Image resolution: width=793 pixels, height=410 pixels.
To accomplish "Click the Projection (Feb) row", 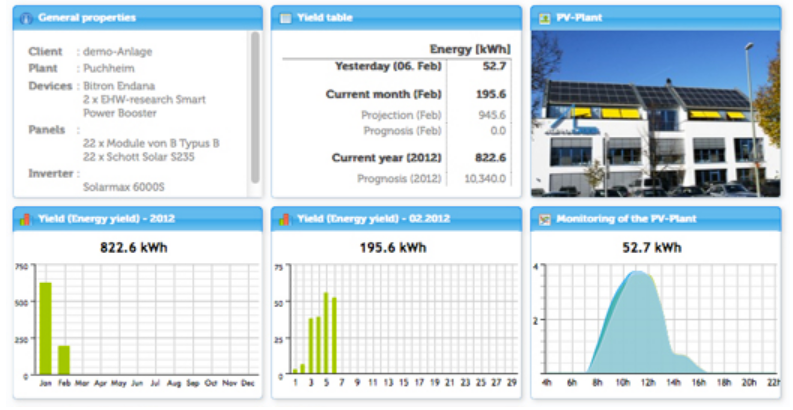I will pyautogui.click(x=395, y=115).
